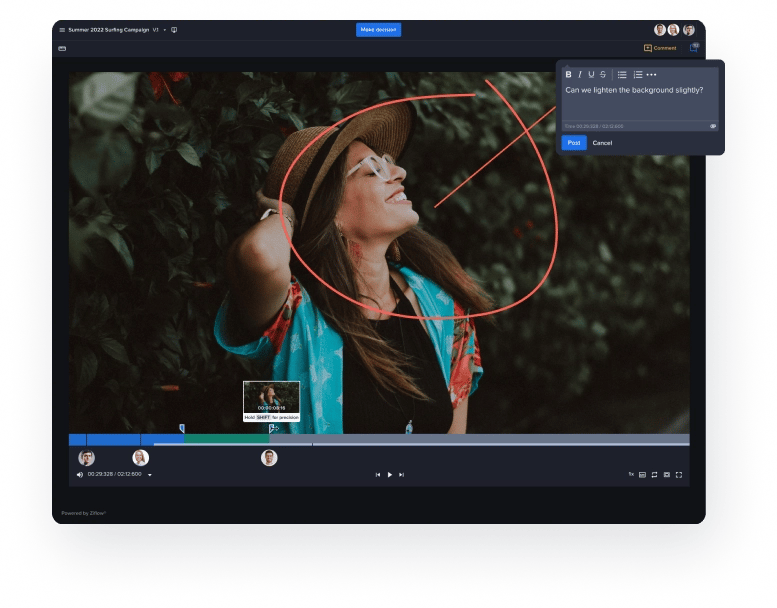The image size is (777, 608).
Task: Insert a numbered list in the comment
Action: [637, 74]
